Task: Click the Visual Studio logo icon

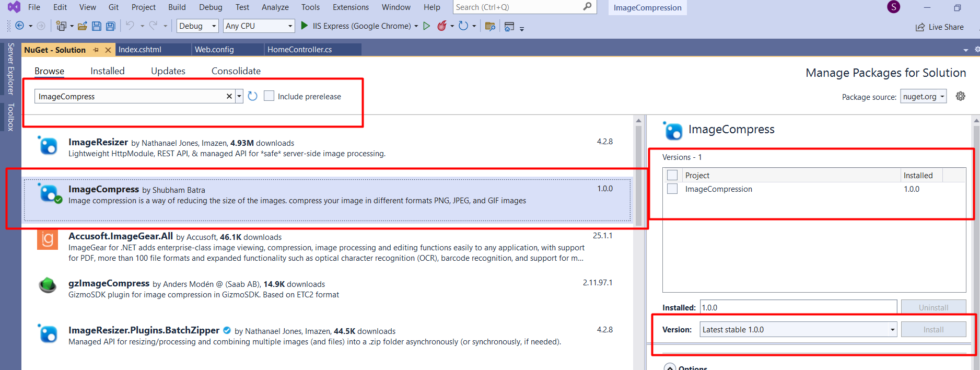Action: click(14, 7)
